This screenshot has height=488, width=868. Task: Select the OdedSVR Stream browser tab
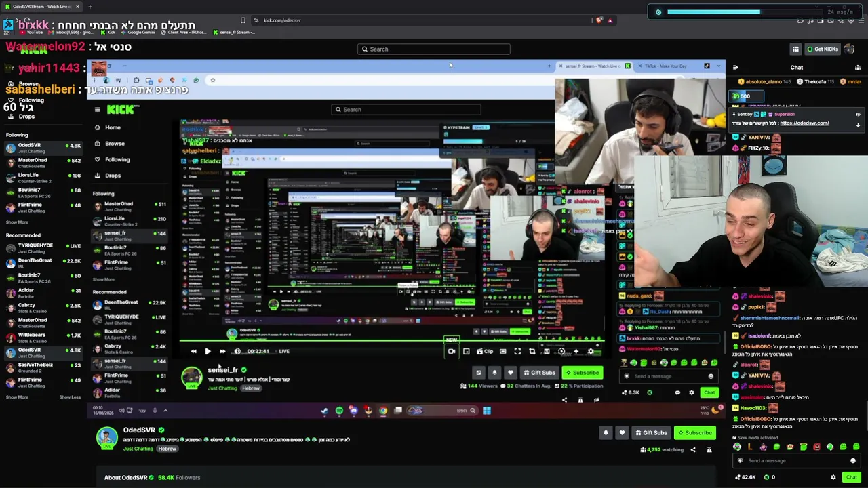(x=41, y=7)
